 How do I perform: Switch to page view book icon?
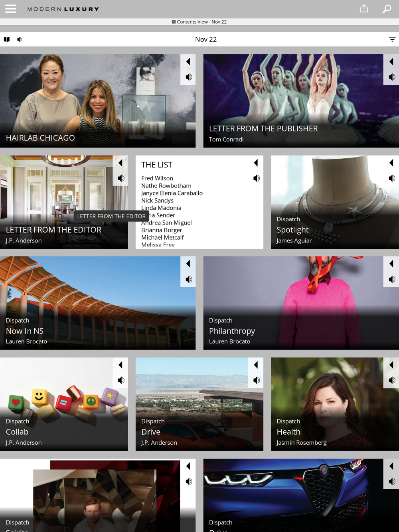(x=7, y=39)
